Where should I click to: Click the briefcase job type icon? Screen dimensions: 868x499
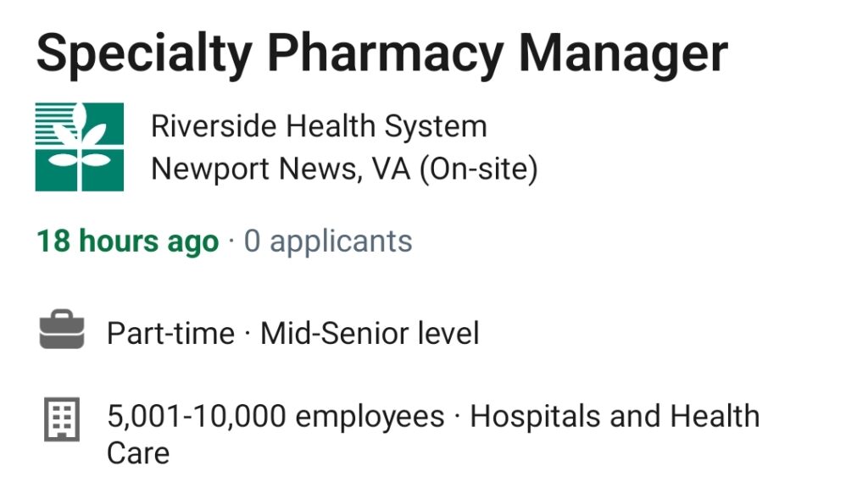click(x=62, y=330)
